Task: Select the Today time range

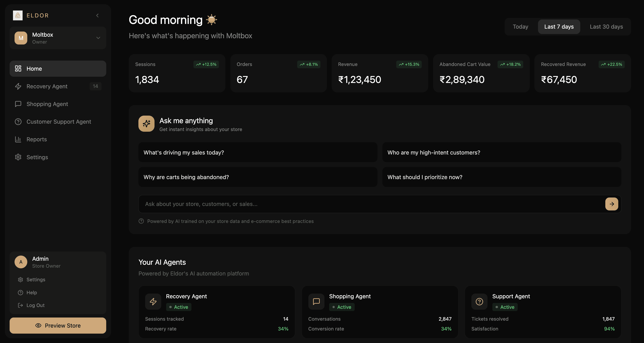Action: [520, 27]
